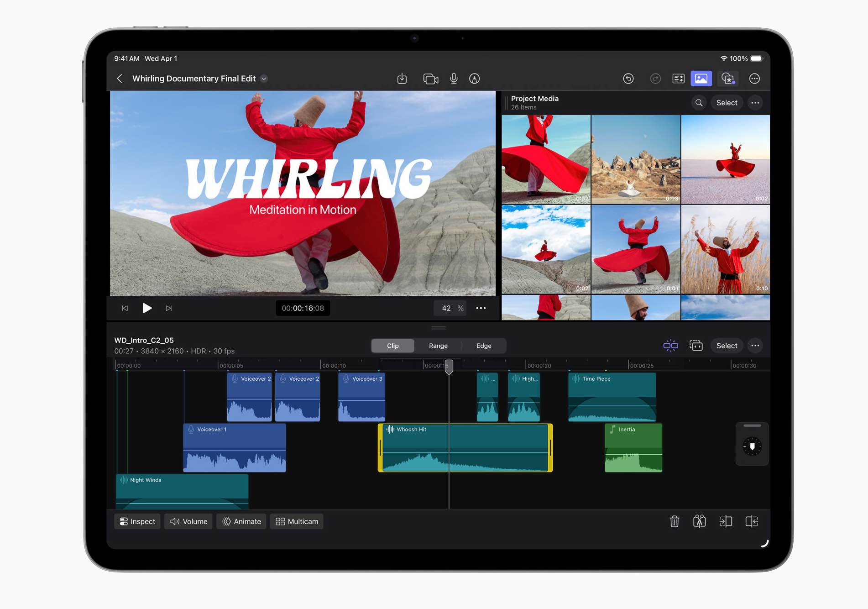Open the Inspect panel button
Viewport: 868px width, 609px height.
click(x=137, y=521)
